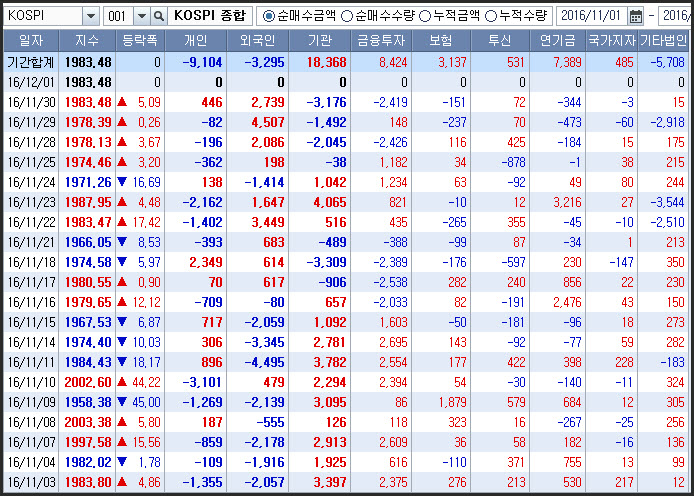The image size is (694, 496).
Task: Click the KOSPI 종합 name label
Action: [x=210, y=16]
